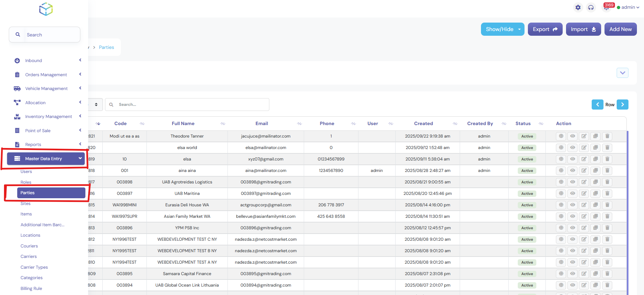The height and width of the screenshot is (295, 644).
Task: Click the settings gear icon in header
Action: [578, 7]
